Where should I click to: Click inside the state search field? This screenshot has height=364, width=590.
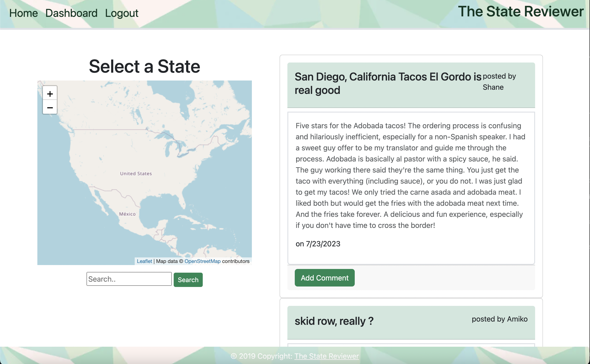(129, 279)
